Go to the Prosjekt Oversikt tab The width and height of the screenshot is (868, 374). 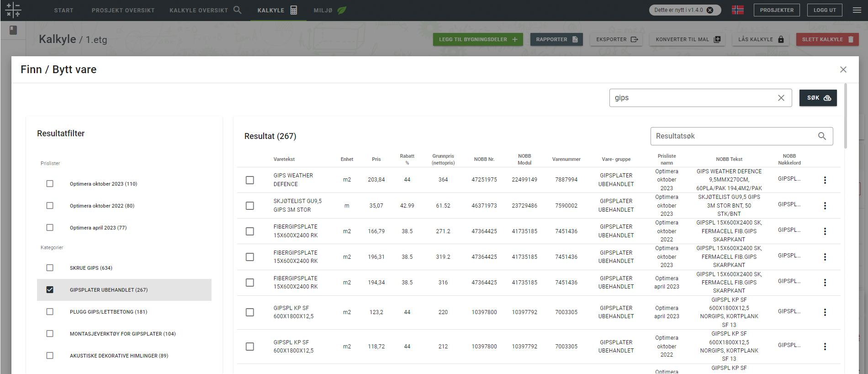point(123,10)
